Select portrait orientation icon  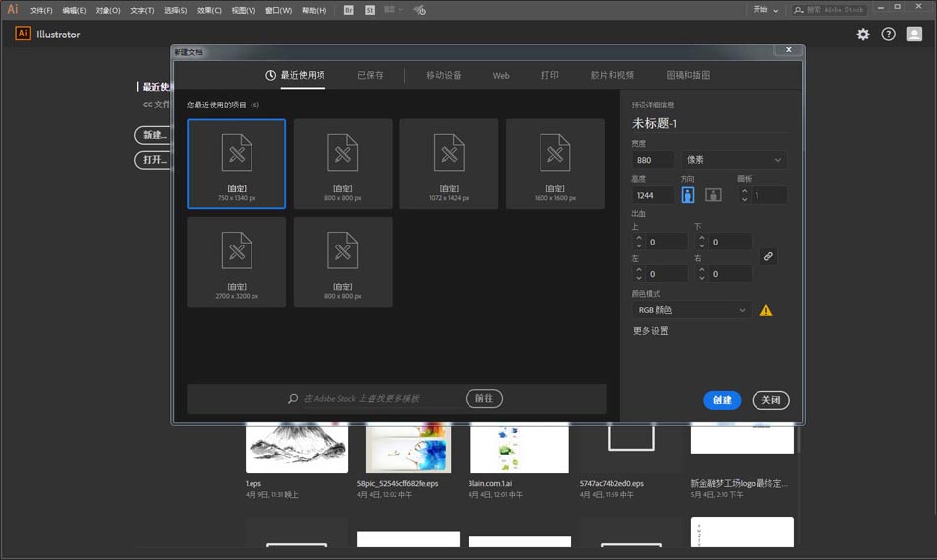[x=688, y=195]
